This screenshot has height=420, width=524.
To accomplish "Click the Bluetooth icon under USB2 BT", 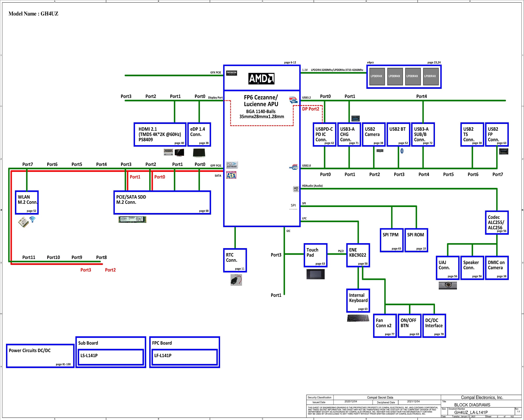I will 402,151.
